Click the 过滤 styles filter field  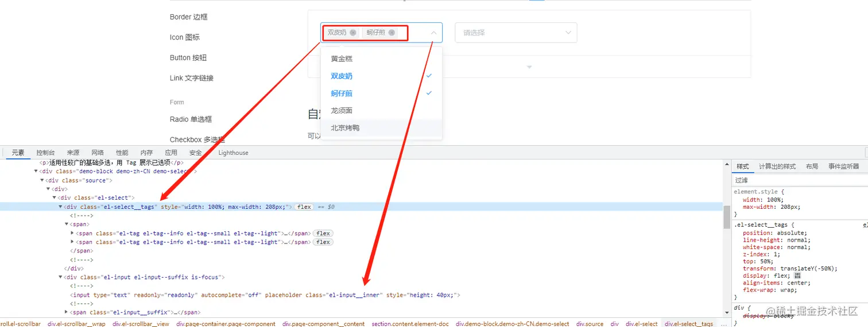coord(800,180)
